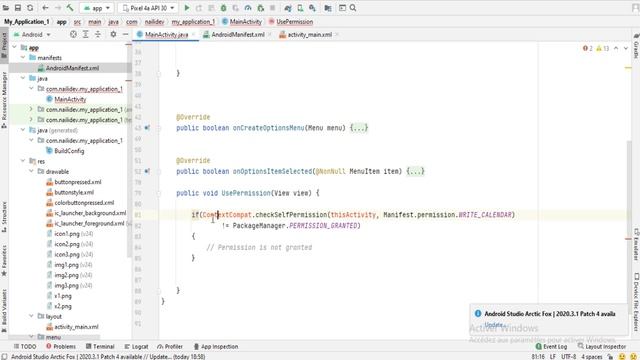
Task: Click Expand All in project panel
Action: 85,35
